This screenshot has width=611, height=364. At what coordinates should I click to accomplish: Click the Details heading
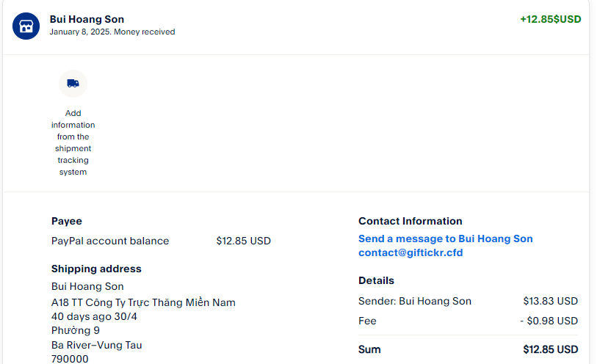point(376,280)
